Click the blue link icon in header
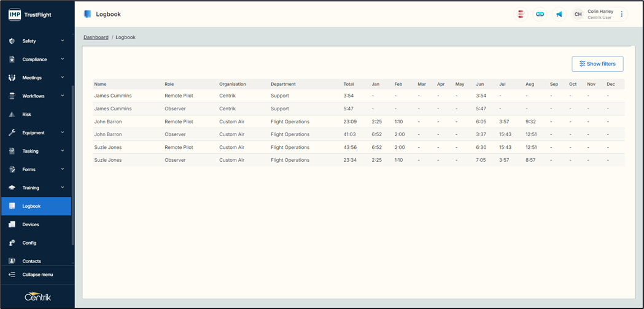This screenshot has width=644, height=309. coord(540,14)
